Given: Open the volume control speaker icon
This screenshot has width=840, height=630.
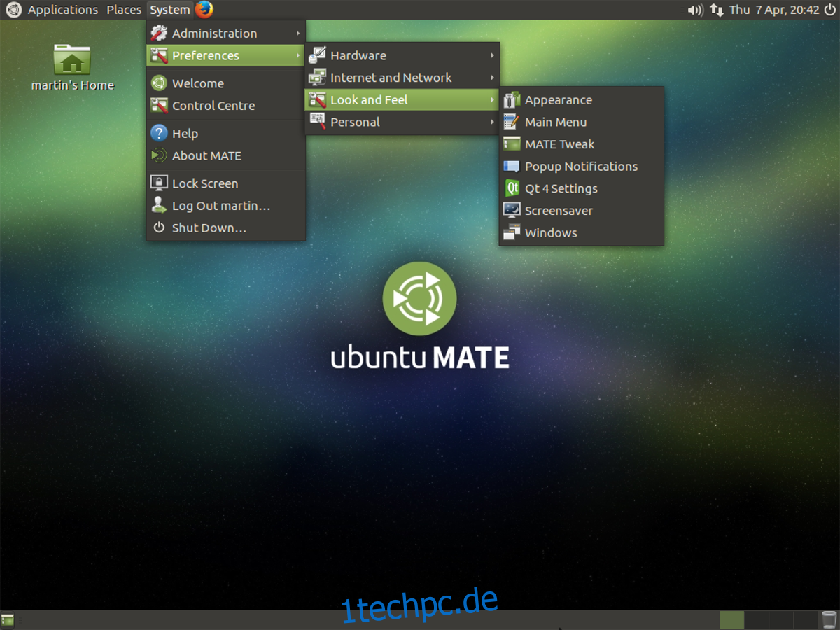Looking at the screenshot, I should click(x=695, y=10).
